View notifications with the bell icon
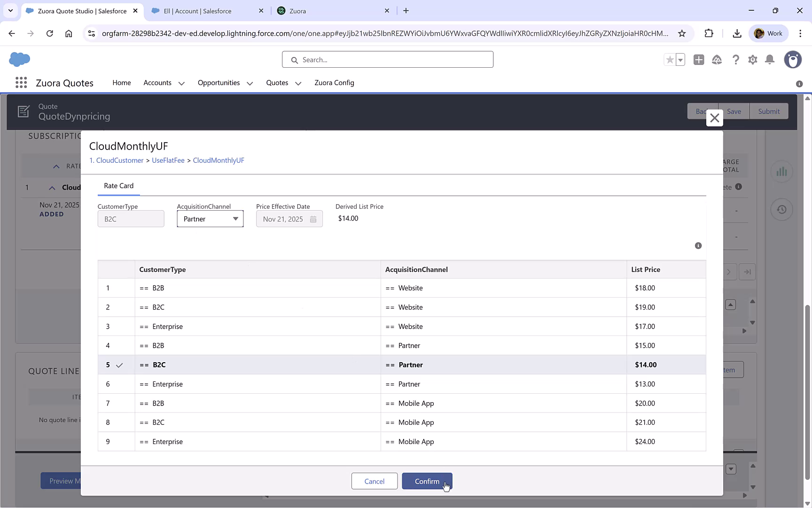 coord(770,60)
